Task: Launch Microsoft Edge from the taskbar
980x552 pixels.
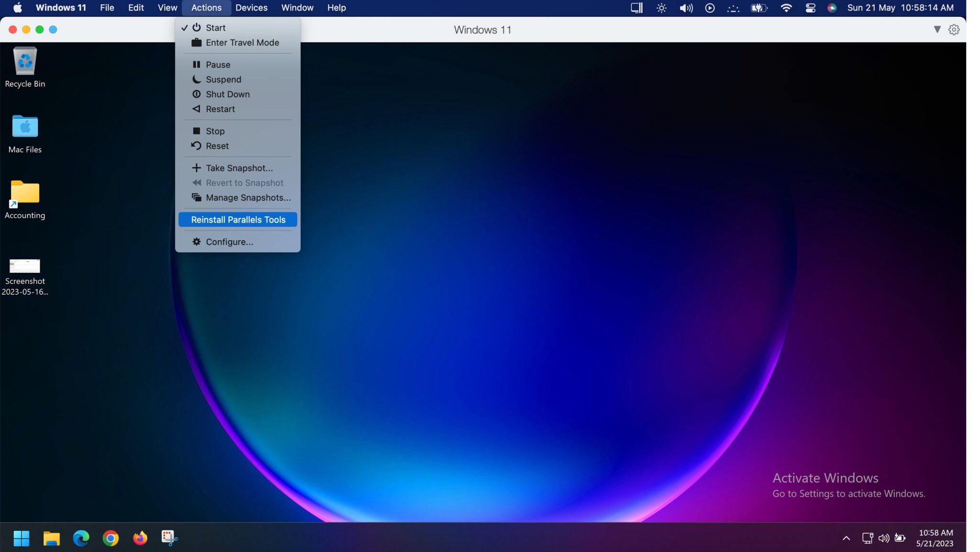Action: tap(81, 538)
